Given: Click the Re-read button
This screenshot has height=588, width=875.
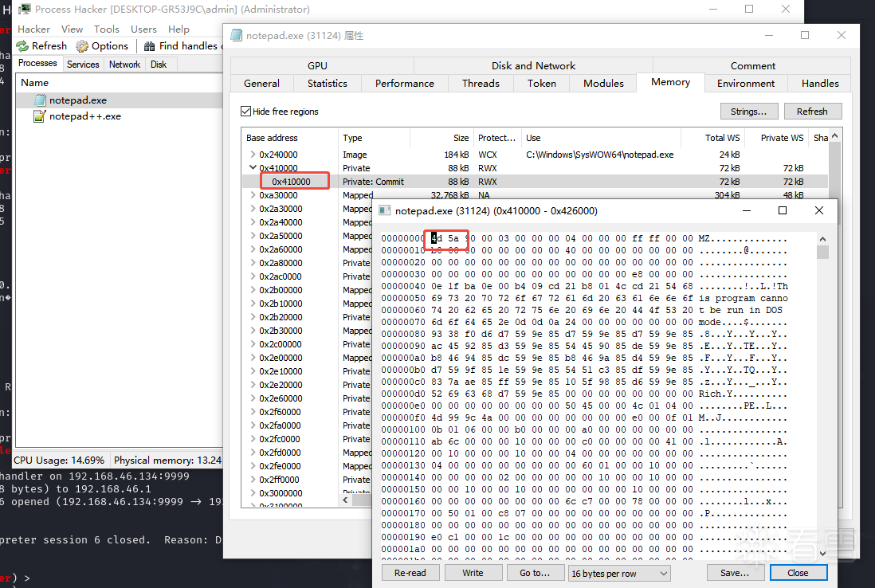Looking at the screenshot, I should pyautogui.click(x=410, y=573).
